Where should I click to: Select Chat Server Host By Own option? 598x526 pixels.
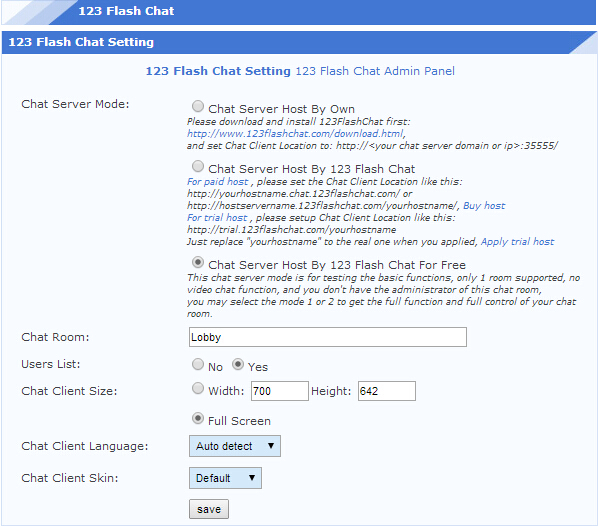(x=198, y=106)
